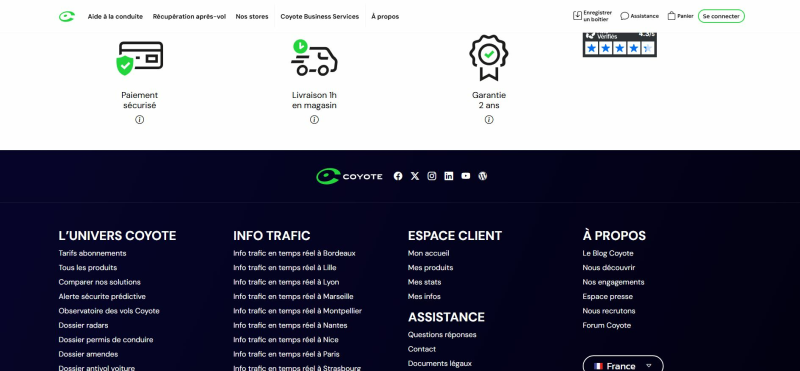800x371 pixels.
Task: Open Info trafic à Bordeaux link
Action: (294, 253)
